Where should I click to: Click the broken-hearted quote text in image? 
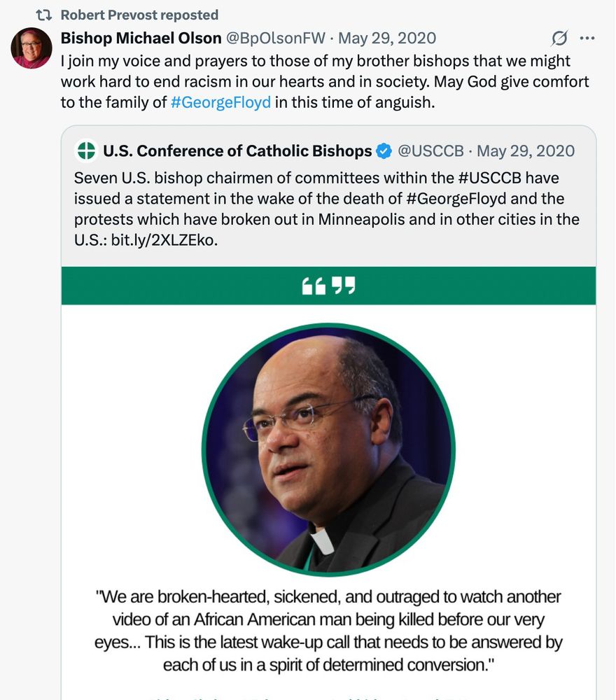click(x=328, y=631)
